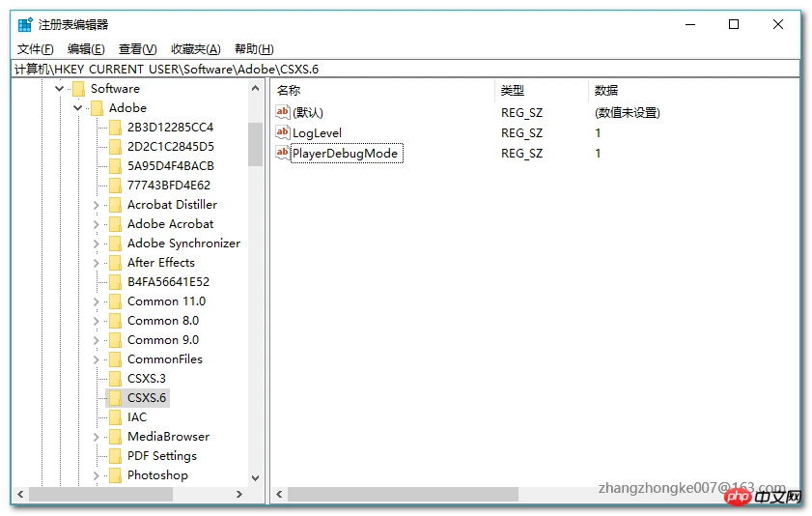The image size is (812, 516).
Task: Click the 5A95D4F4BACB folder icon
Action: pyautogui.click(x=116, y=166)
